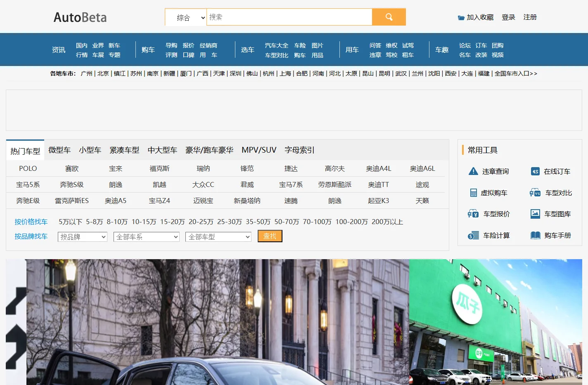Open the 资讯 main navigation item
The image size is (588, 385).
coord(59,50)
